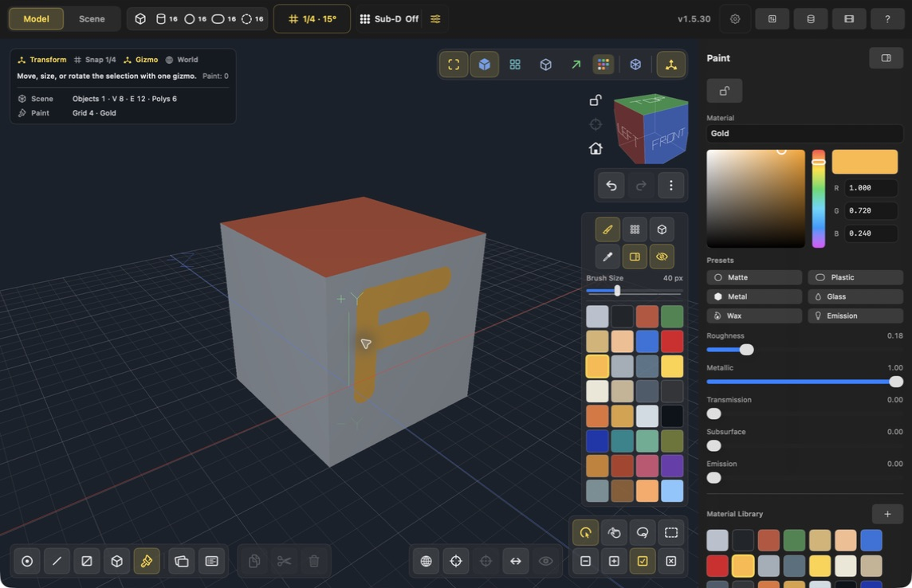This screenshot has height=588, width=912.
Task: Open settings gear in top bar
Action: [x=734, y=18]
